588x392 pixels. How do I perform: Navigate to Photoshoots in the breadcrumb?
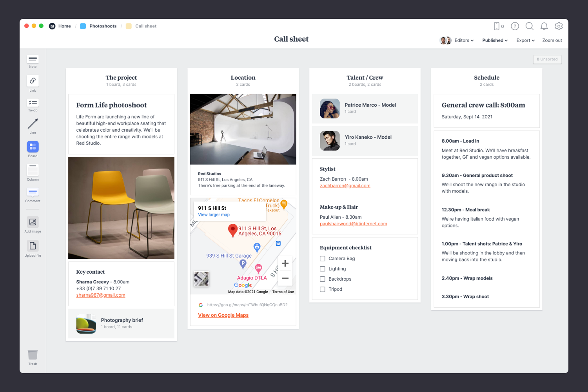coord(103,26)
